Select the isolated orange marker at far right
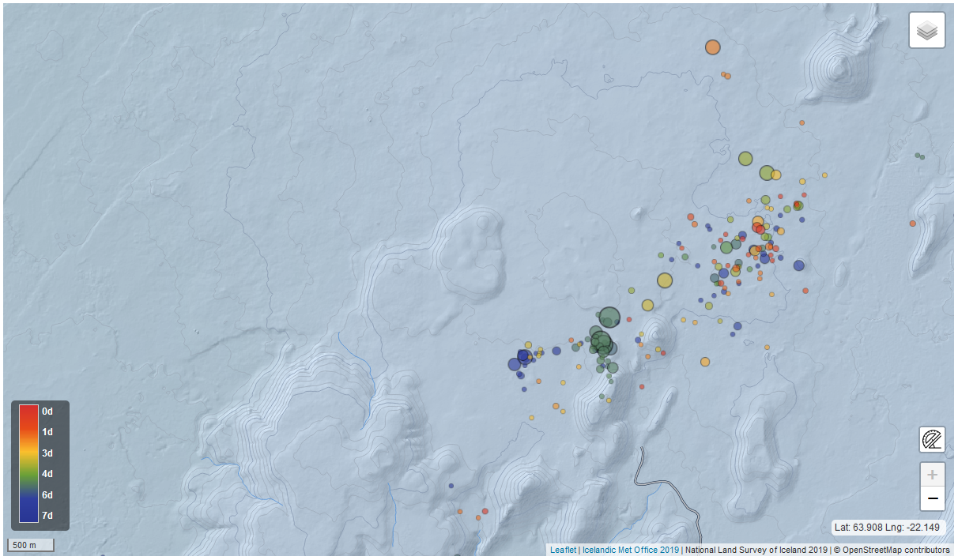Screen dimensions: 958x560 coord(912,224)
